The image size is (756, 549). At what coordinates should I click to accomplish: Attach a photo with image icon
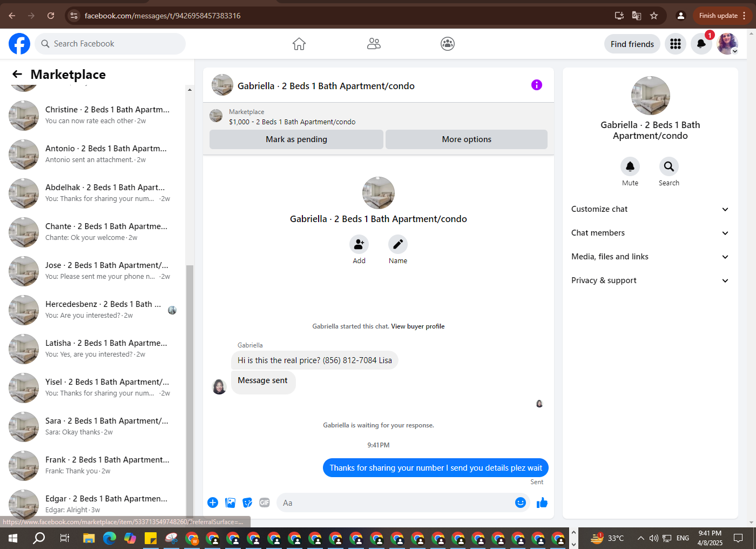[x=231, y=503]
